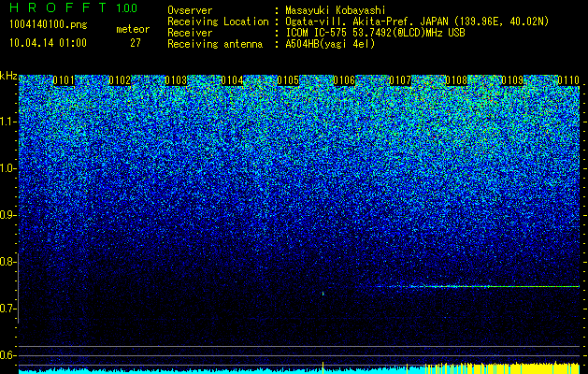Click the 1.0 frequency axis label

click(x=8, y=169)
